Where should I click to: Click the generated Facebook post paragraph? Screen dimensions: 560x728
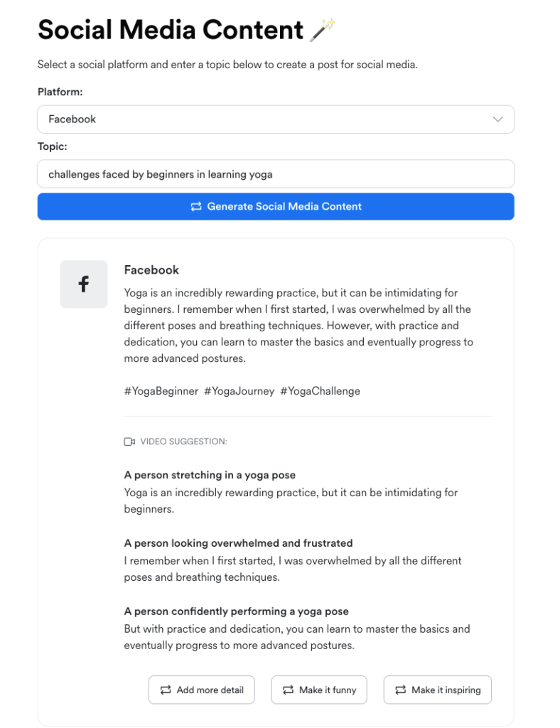tap(298, 326)
